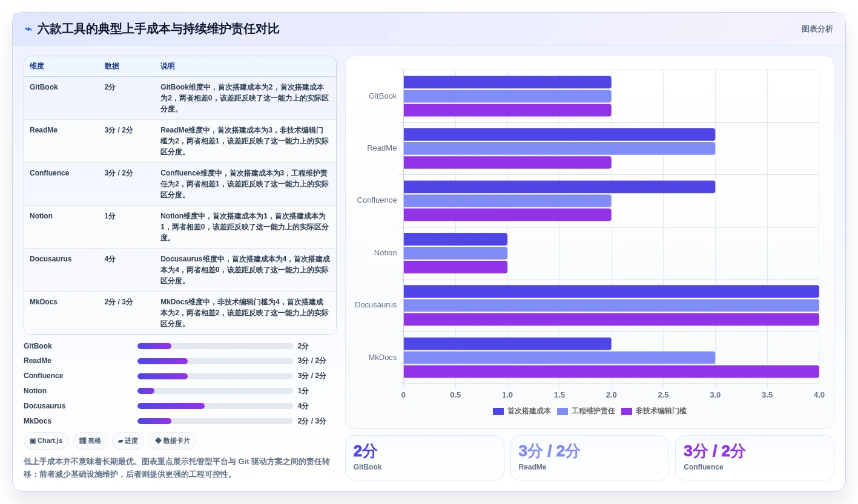The width and height of the screenshot is (858, 504).
Task: Select the GitBook table row name
Action: [44, 87]
